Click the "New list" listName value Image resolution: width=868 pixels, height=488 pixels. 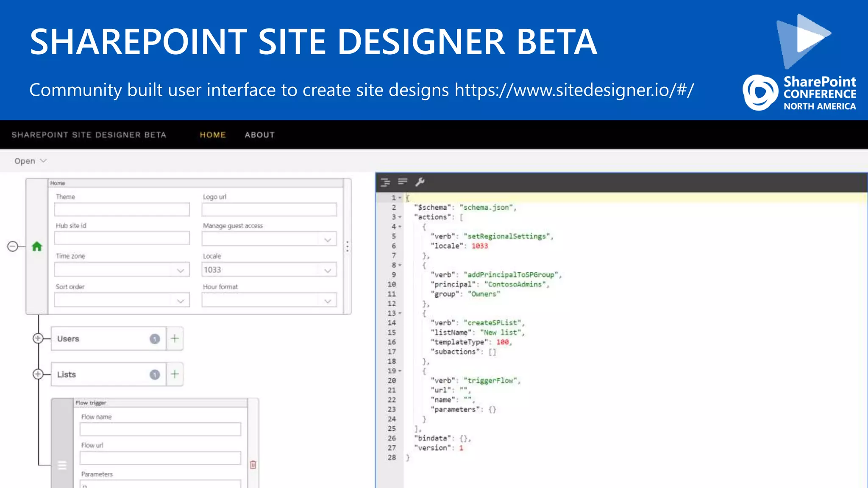tap(501, 333)
